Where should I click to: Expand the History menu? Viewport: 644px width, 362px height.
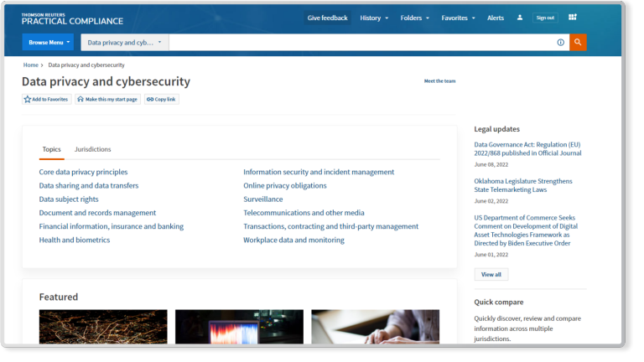pyautogui.click(x=374, y=18)
